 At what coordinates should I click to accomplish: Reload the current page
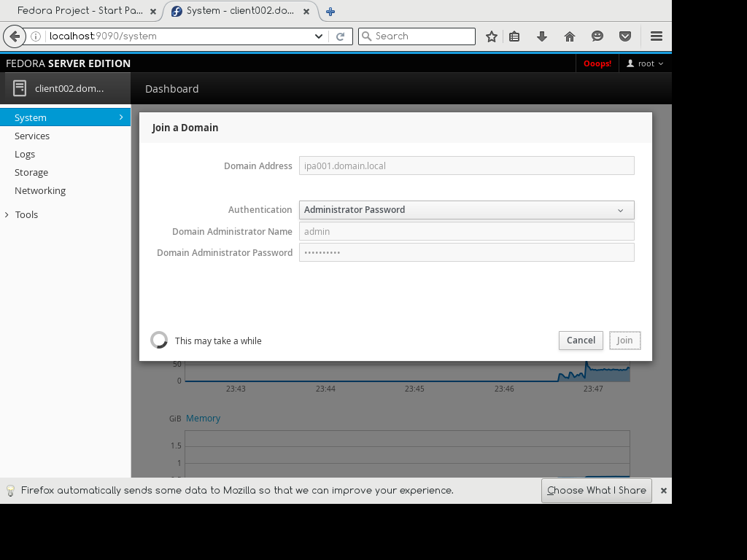[x=340, y=36]
